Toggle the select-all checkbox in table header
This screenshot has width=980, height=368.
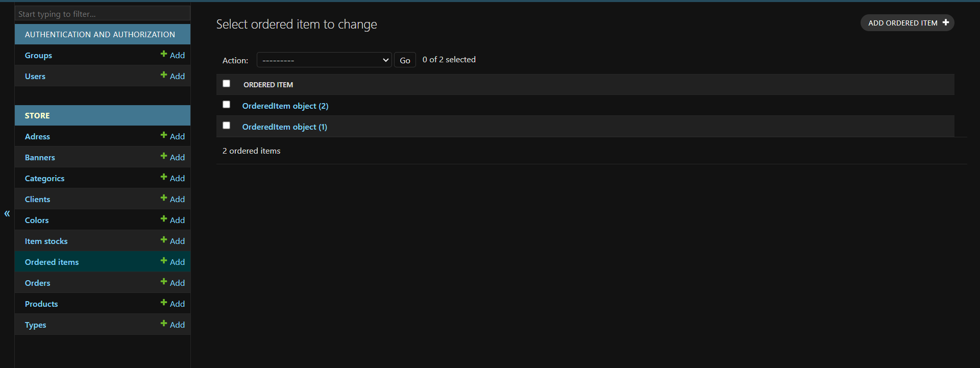[x=227, y=84]
